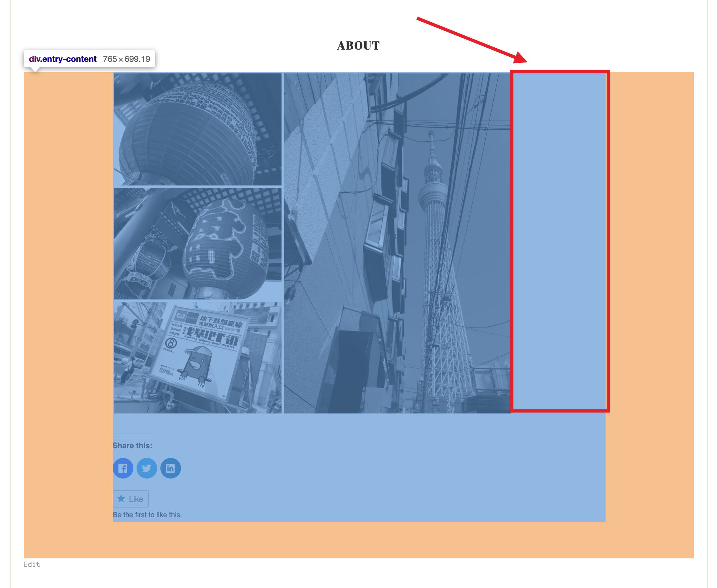
Task: Select the Facebook circle icon under Share this
Action: (x=124, y=468)
